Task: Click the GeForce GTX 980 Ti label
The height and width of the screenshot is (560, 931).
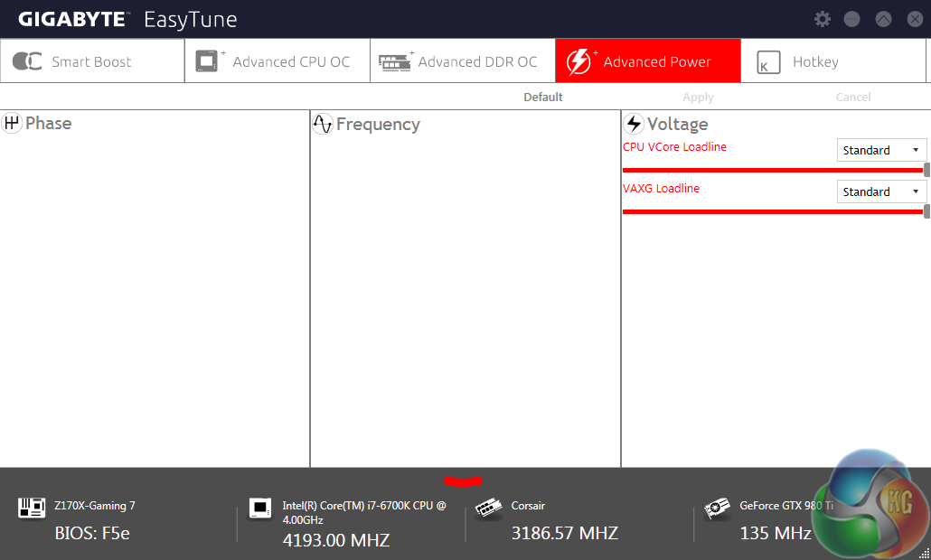Action: [x=786, y=506]
